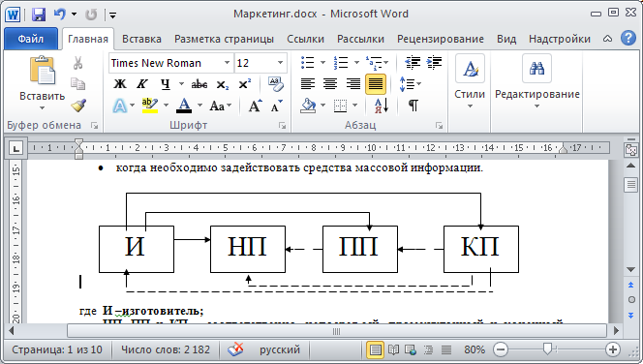Apply the font color A
This screenshot has width=643, height=364.
click(x=184, y=106)
